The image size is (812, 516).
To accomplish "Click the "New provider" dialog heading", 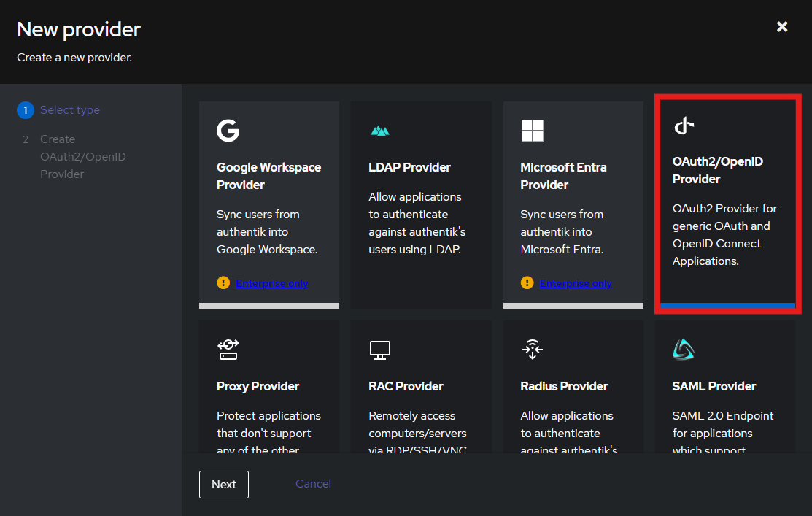I will (x=79, y=29).
